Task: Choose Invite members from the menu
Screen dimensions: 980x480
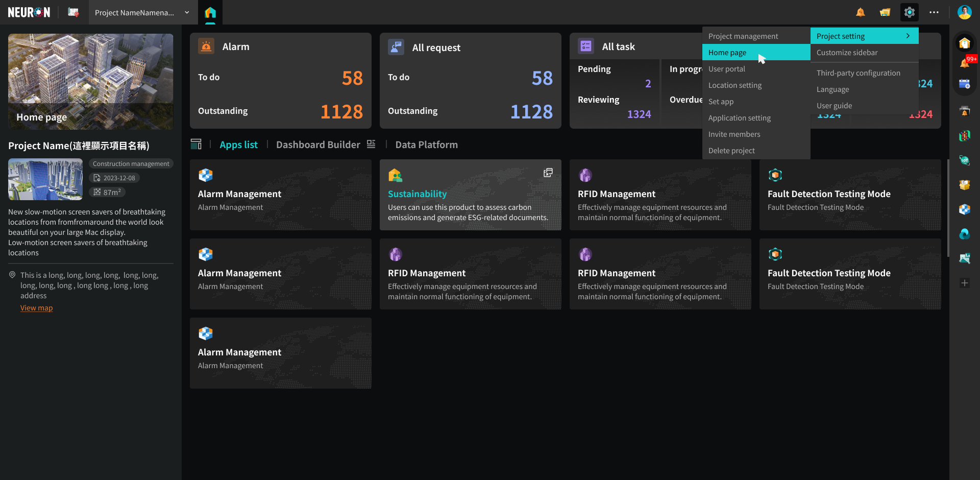Action: (x=734, y=134)
